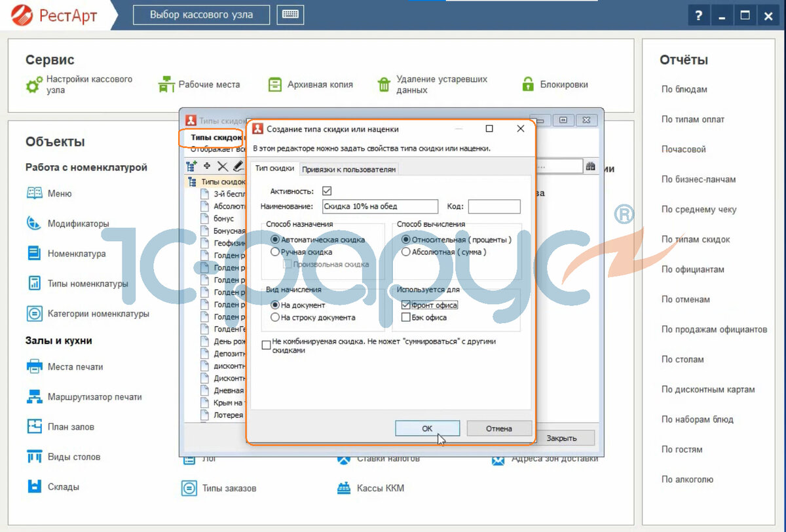The image size is (786, 532).
Task: Open По продажам официантов report
Action: click(x=714, y=330)
